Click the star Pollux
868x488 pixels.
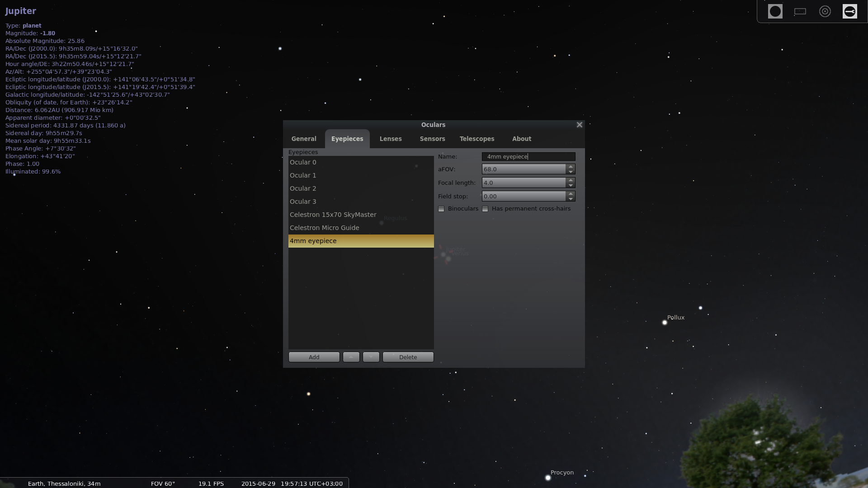point(665,323)
